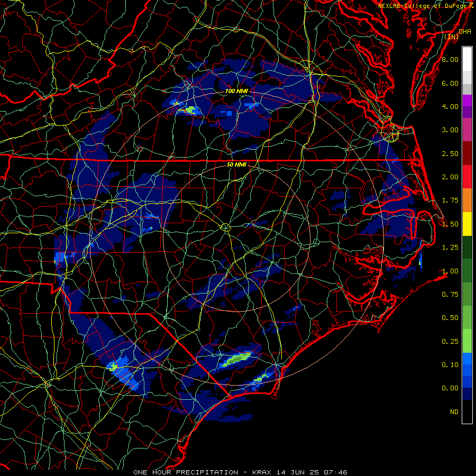476x476 pixels.
Task: Click the '100 NMI' range ring label
Action: point(236,91)
